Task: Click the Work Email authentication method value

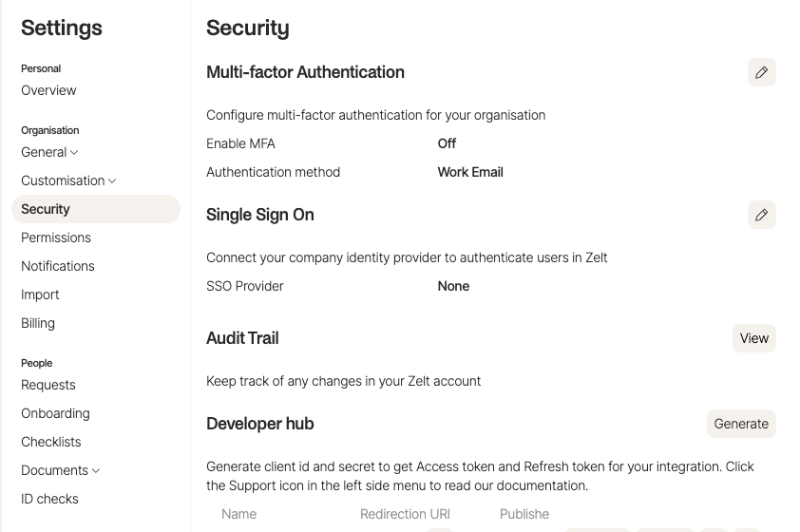Action: pos(470,172)
